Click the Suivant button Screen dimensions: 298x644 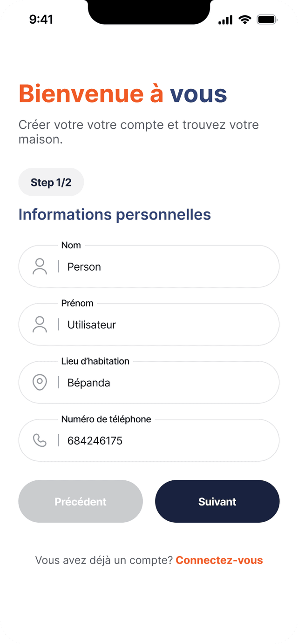tap(217, 501)
